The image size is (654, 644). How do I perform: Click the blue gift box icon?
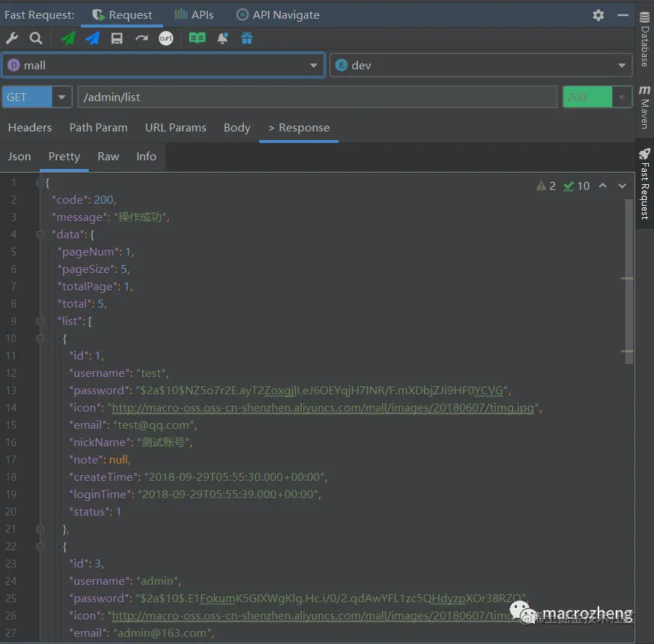247,38
